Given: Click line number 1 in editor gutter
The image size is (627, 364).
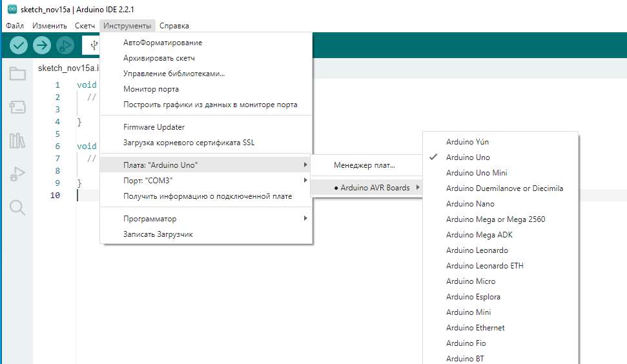Looking at the screenshot, I should coord(57,85).
